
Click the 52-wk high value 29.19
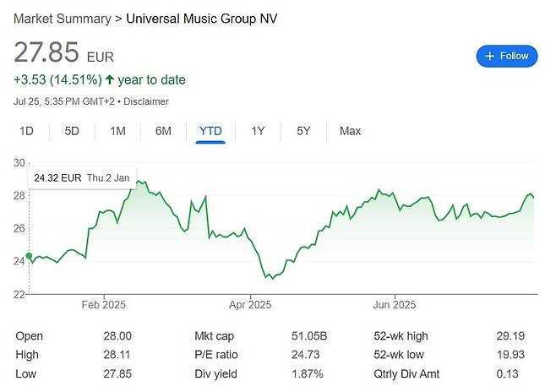[510, 335]
